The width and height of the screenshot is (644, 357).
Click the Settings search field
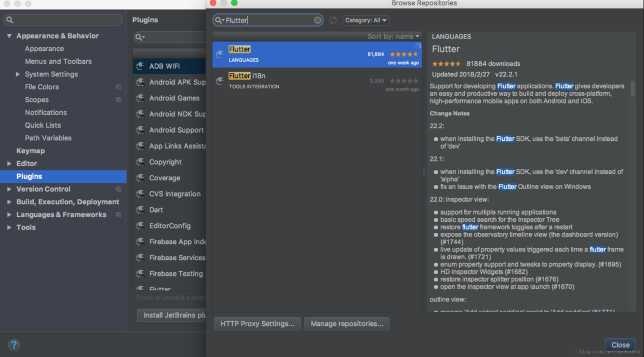[x=63, y=20]
